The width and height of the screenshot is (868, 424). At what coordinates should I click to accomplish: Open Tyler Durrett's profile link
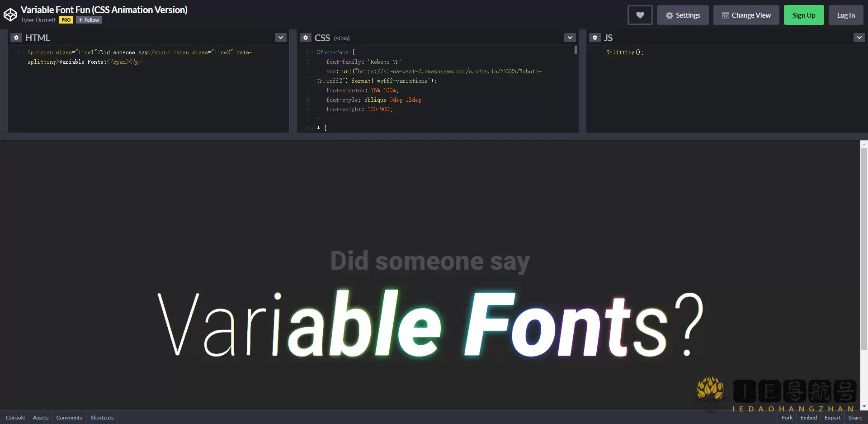(38, 20)
